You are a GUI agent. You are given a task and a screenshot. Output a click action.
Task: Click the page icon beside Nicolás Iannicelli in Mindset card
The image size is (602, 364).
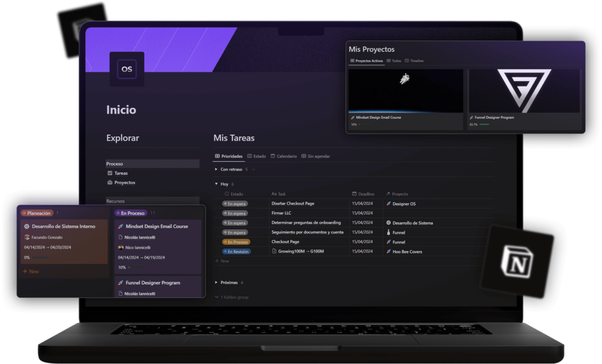pyautogui.click(x=121, y=238)
